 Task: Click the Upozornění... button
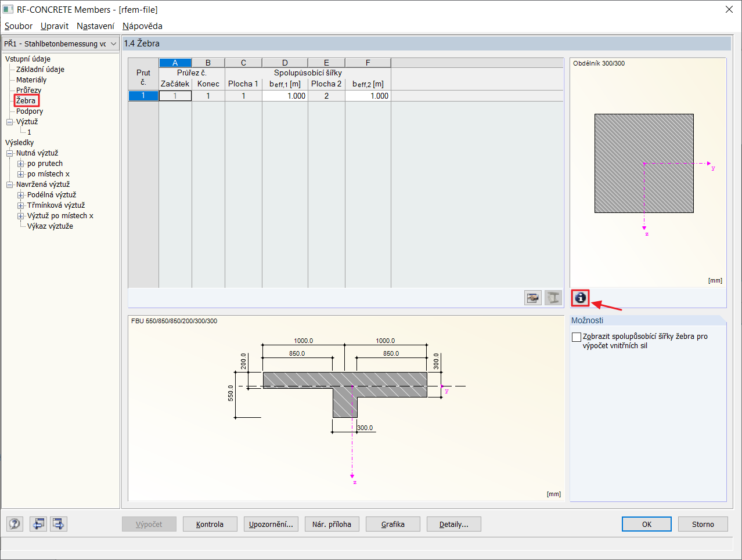pyautogui.click(x=271, y=524)
